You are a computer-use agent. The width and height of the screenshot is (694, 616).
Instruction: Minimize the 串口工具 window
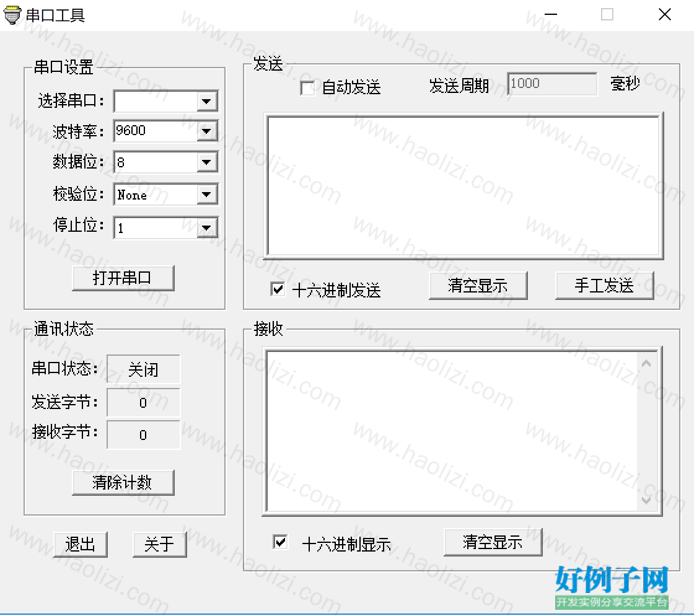tap(550, 15)
